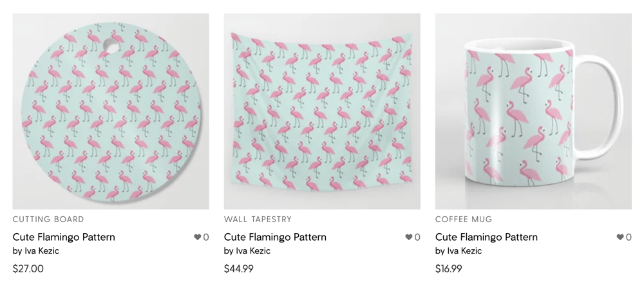Like the cutting board with the heart icon

(x=198, y=237)
